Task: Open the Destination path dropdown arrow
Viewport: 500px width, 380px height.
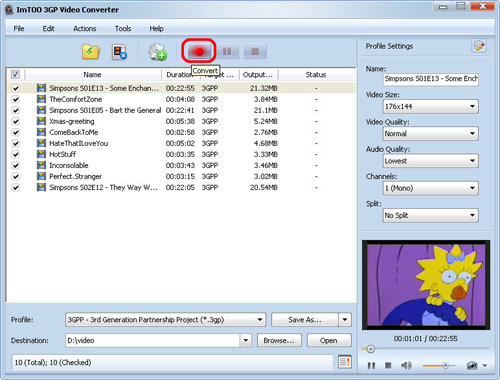Action: [246, 340]
